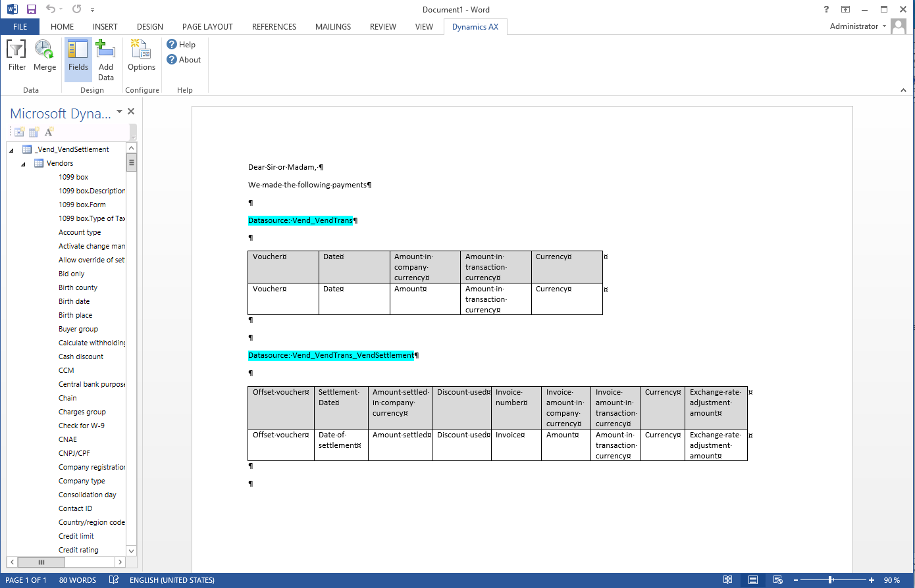Select the Credit limit field in list
This screenshot has width=915, height=588.
(x=76, y=536)
